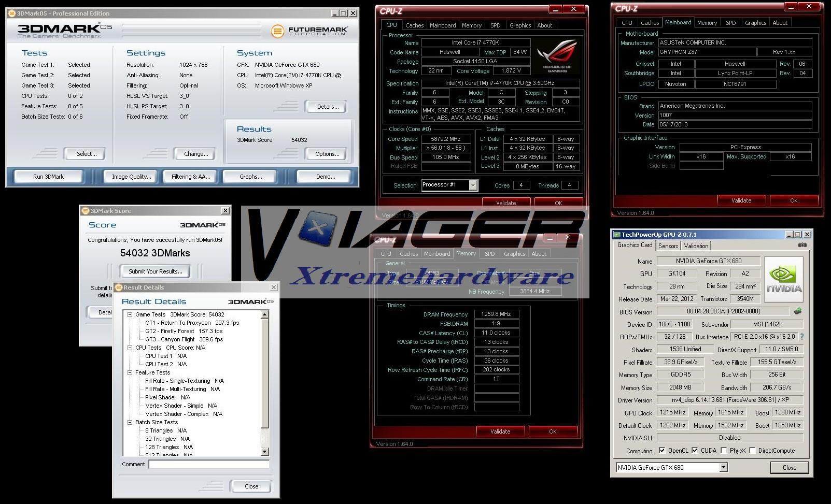Viewport: 831px width, 504px height.
Task: Click the Comment input field
Action: [209, 464]
